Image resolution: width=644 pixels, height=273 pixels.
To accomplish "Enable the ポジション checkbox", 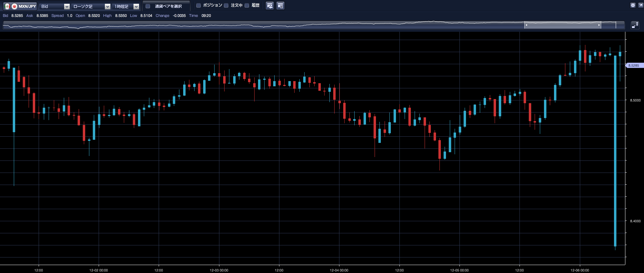I will [x=198, y=6].
